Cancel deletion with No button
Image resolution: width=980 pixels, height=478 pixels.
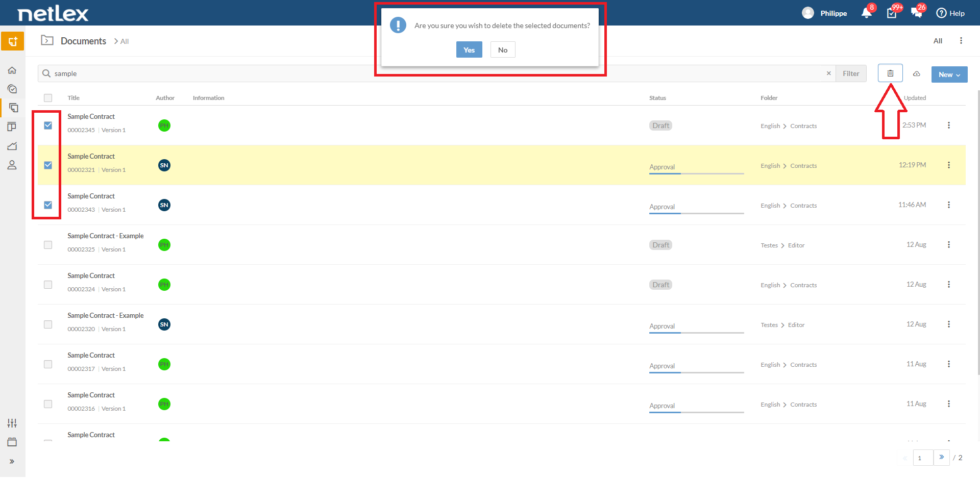503,50
